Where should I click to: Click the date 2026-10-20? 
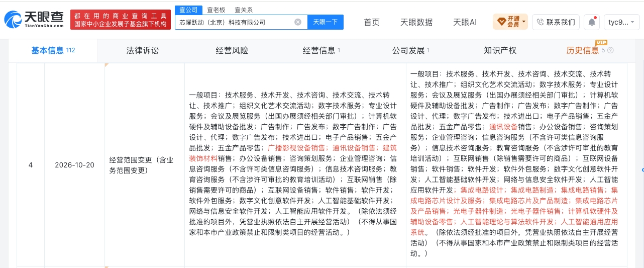(x=74, y=164)
